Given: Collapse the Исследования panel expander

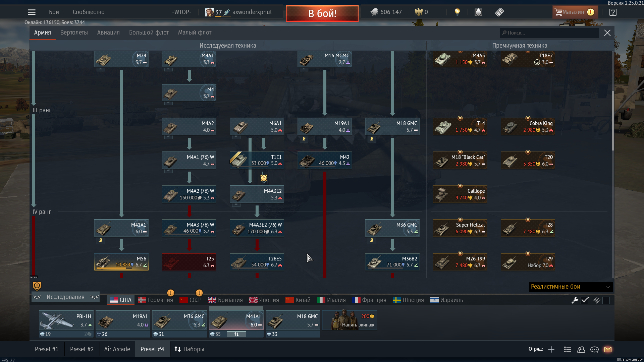Looking at the screenshot, I should [65, 297].
